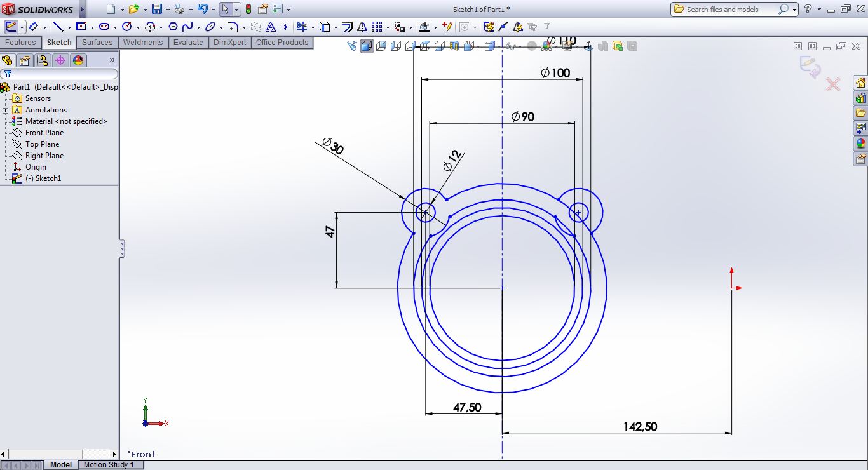Toggle Section View in heads-up toolbar
The height and width of the screenshot is (470, 868).
pos(453,46)
